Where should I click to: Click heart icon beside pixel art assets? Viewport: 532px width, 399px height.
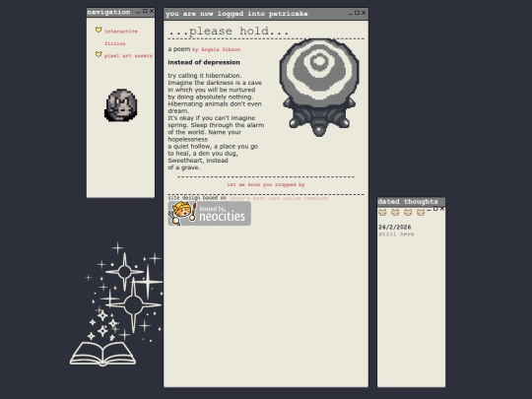coord(99,54)
